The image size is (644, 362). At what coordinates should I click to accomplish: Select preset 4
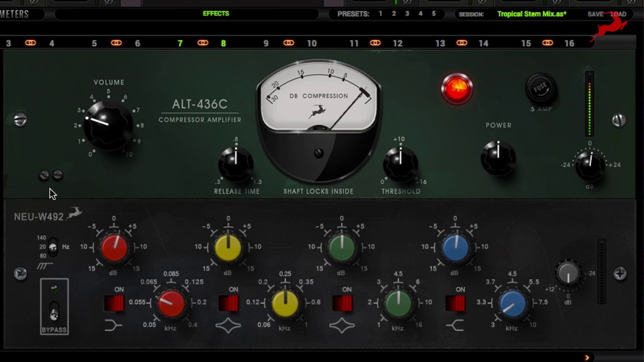pos(421,14)
